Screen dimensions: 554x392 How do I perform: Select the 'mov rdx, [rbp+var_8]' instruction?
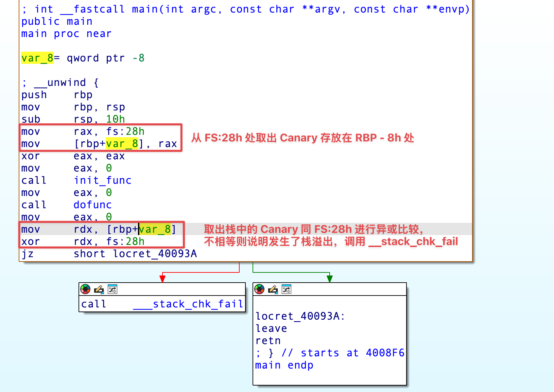[x=99, y=229]
